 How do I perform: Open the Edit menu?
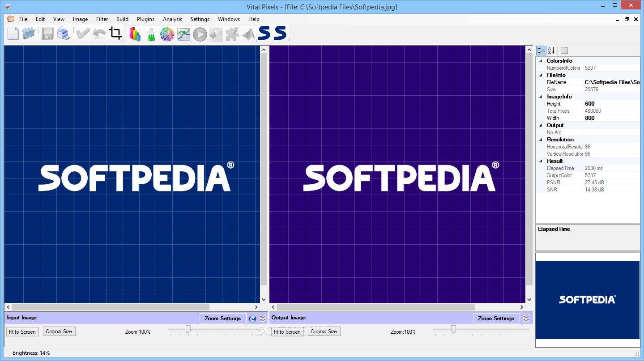tap(40, 19)
